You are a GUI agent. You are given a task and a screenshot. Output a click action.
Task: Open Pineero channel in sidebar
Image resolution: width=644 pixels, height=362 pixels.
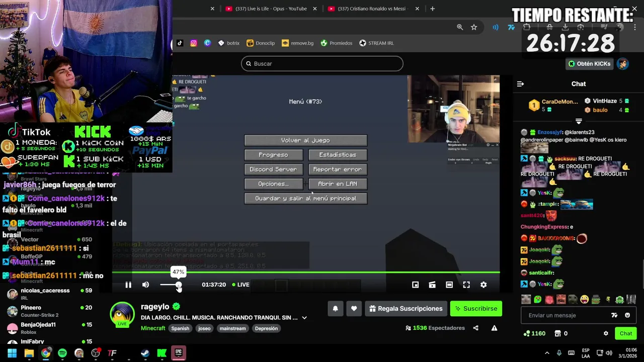[49, 311]
